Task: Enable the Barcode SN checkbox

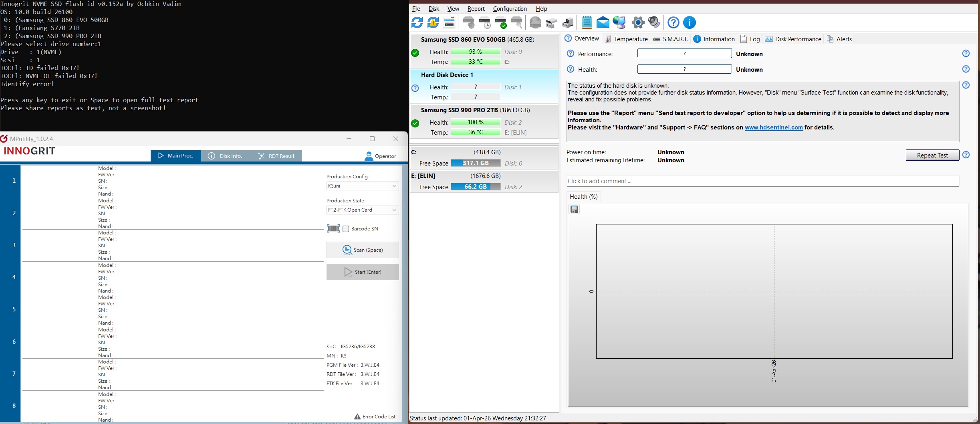Action: pyautogui.click(x=346, y=229)
